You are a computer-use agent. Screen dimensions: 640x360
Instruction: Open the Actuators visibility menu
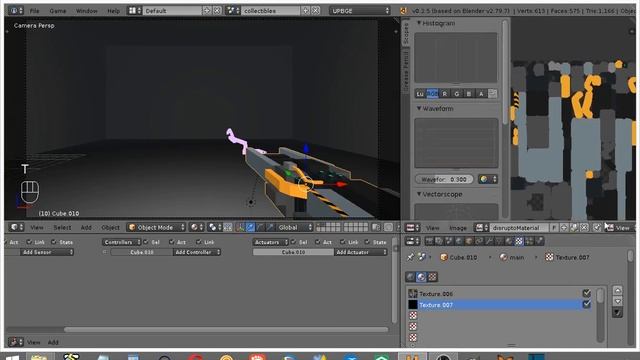pyautogui.click(x=270, y=242)
